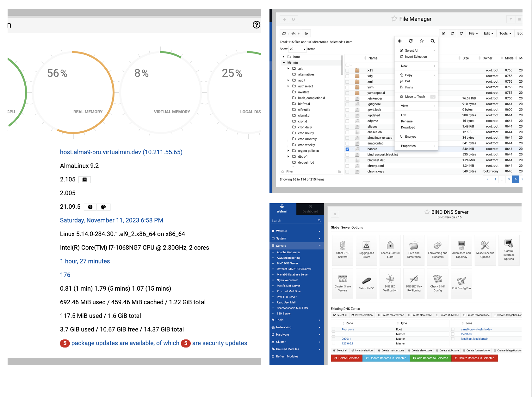Image resolution: width=532 pixels, height=397 pixels.
Task: Click Add Record to Selected button
Action: pyautogui.click(x=430, y=358)
